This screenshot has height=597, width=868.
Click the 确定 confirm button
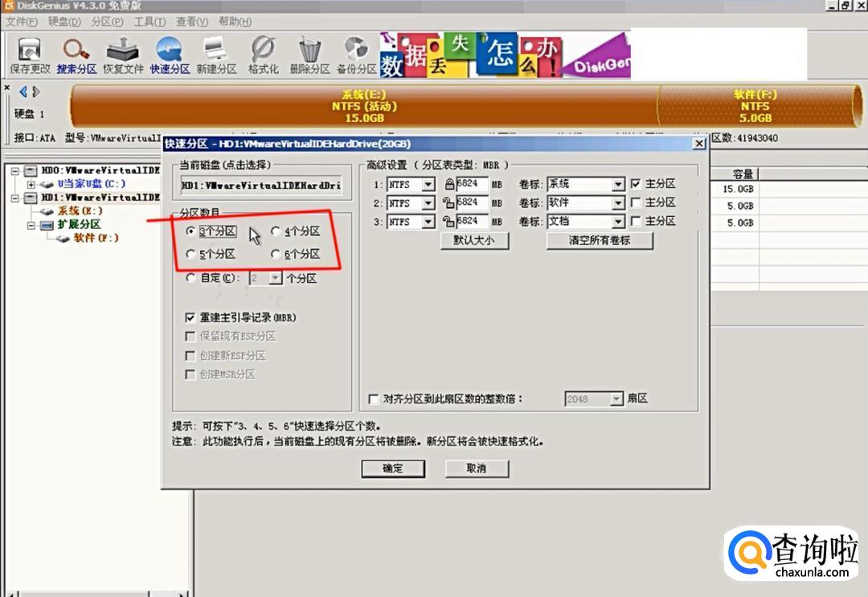(x=393, y=468)
